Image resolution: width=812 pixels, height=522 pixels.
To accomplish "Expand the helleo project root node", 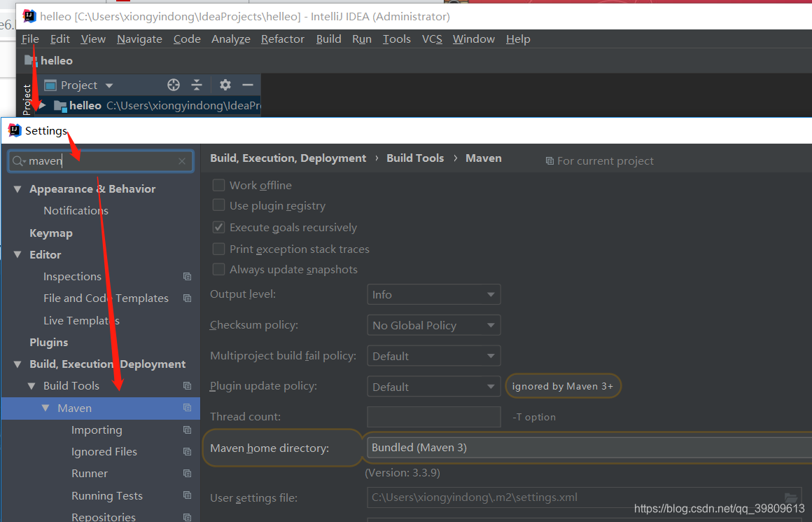I will pyautogui.click(x=42, y=105).
